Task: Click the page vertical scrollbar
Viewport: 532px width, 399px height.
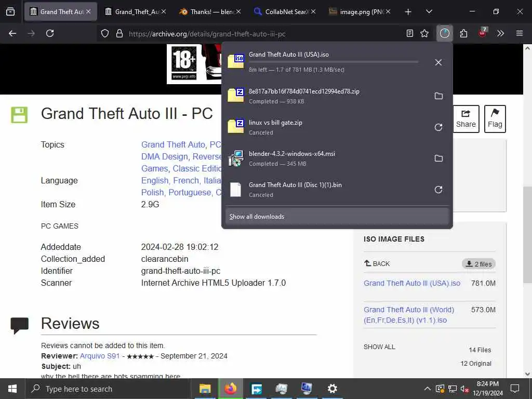Action: click(x=527, y=234)
